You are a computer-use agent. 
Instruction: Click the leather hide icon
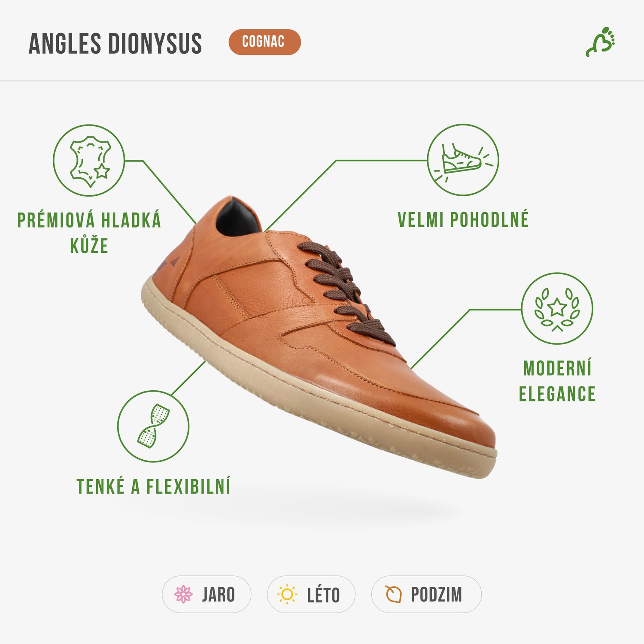[x=89, y=161]
